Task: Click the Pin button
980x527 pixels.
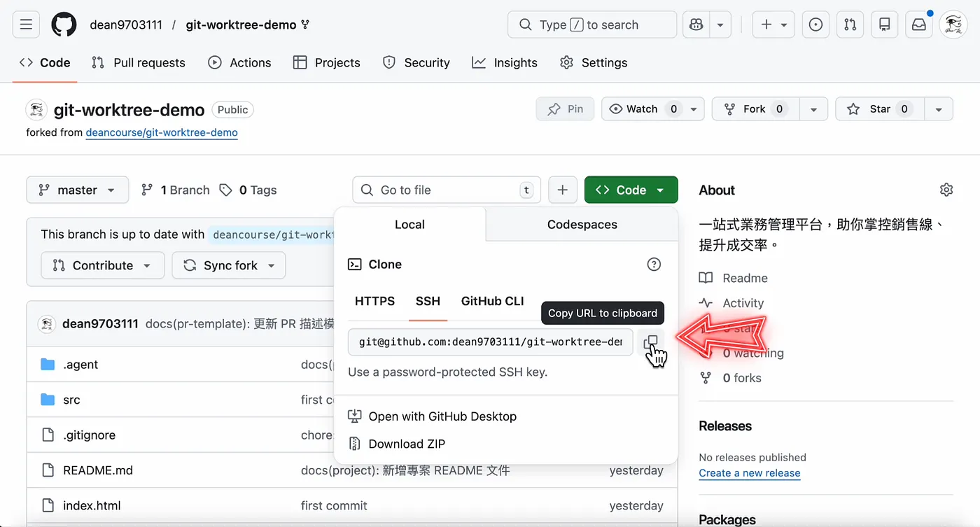Action: pyautogui.click(x=565, y=109)
